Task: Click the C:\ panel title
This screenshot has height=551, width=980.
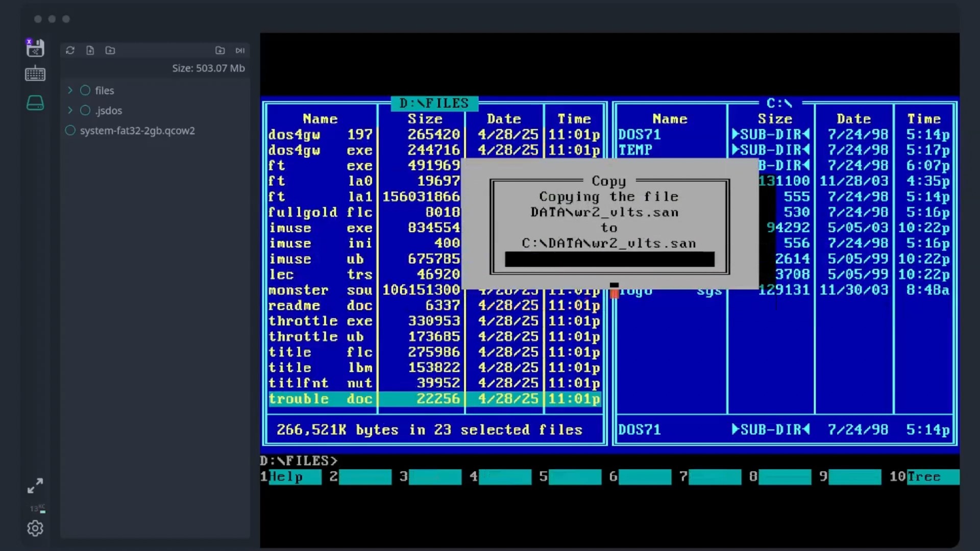Action: tap(779, 103)
